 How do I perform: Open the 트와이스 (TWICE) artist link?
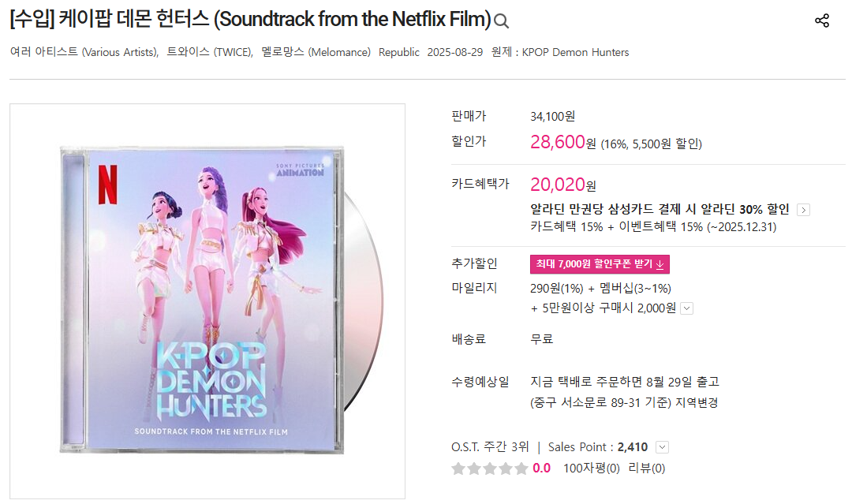point(210,52)
